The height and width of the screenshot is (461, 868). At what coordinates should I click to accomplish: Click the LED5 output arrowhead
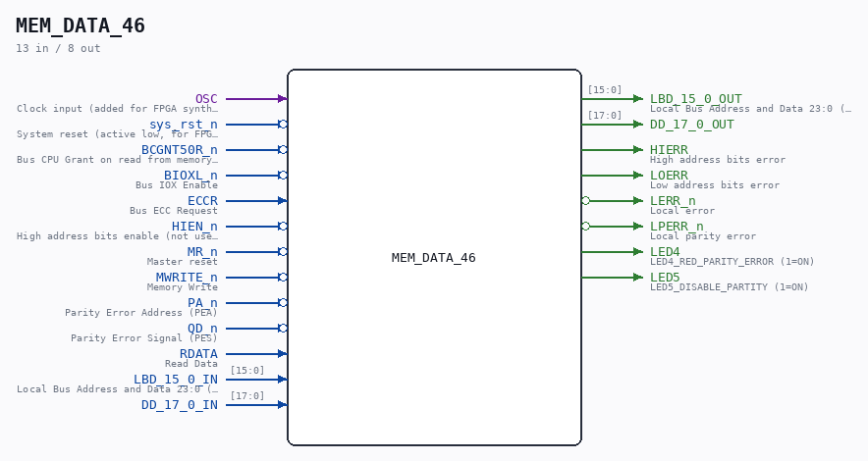click(638, 277)
